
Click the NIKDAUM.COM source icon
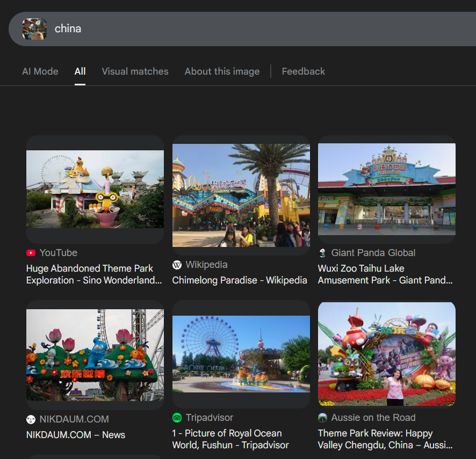coord(31,419)
